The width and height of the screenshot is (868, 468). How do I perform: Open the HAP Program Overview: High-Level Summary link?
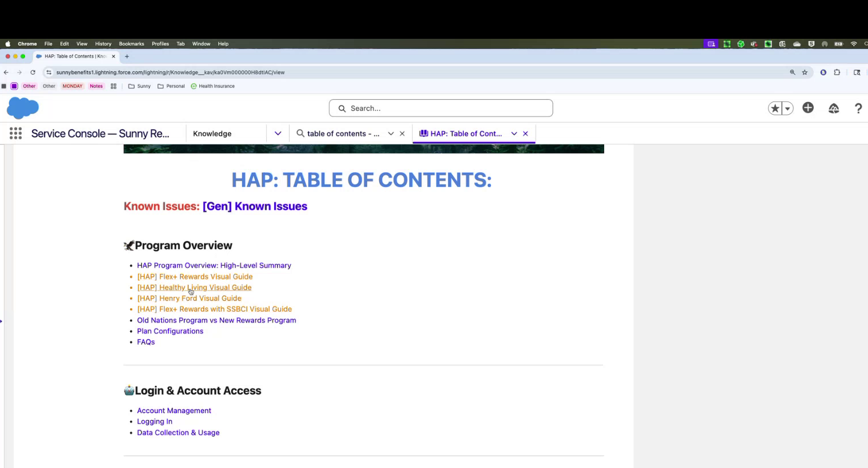[214, 265]
